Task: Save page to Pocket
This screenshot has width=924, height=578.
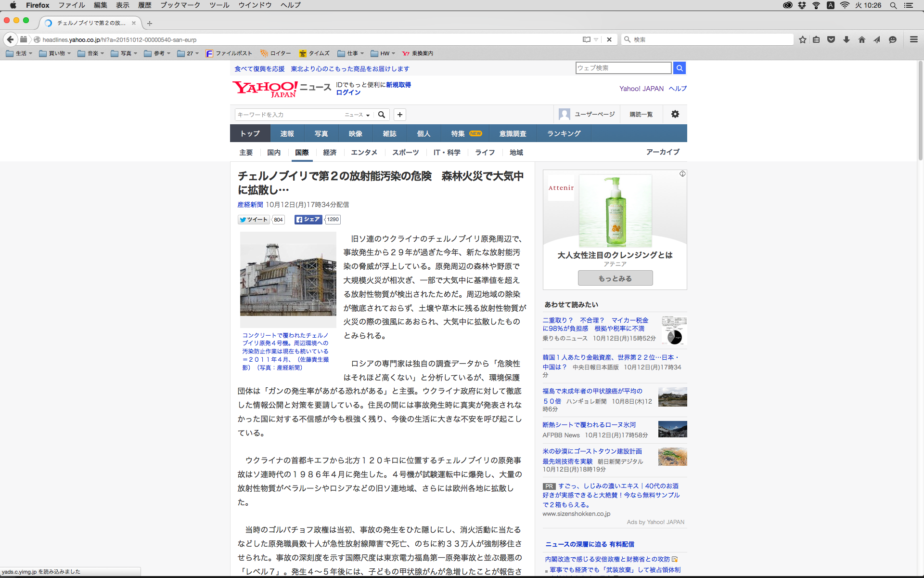Action: pos(831,39)
